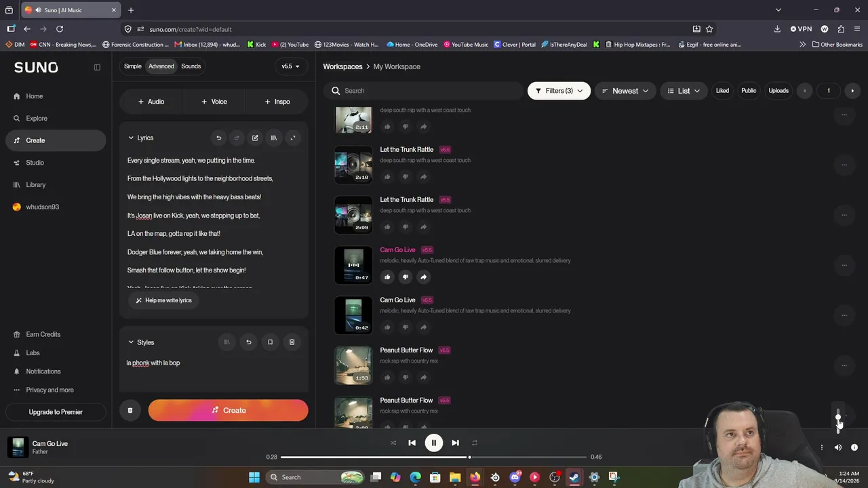The height and width of the screenshot is (488, 868).
Task: Click the Create song button
Action: click(228, 410)
